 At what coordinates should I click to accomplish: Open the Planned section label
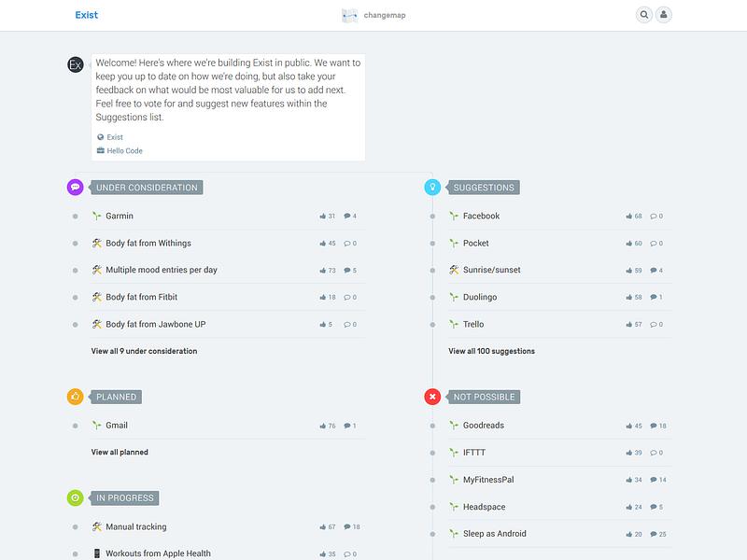(x=116, y=398)
